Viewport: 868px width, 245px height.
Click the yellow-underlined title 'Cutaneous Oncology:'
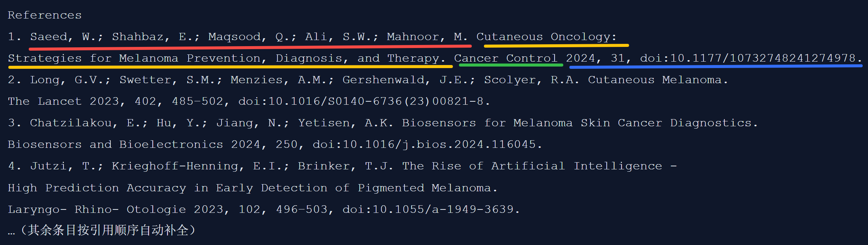pyautogui.click(x=546, y=37)
